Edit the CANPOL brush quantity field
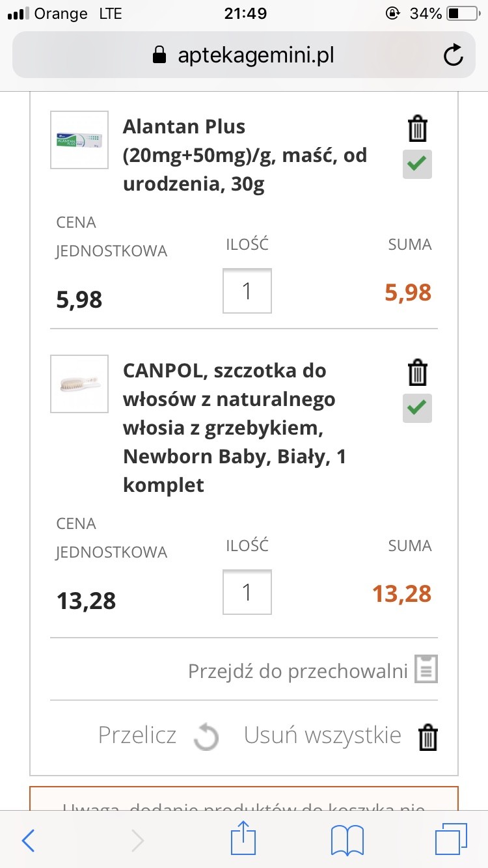Viewport: 488px width, 868px height. (x=247, y=592)
